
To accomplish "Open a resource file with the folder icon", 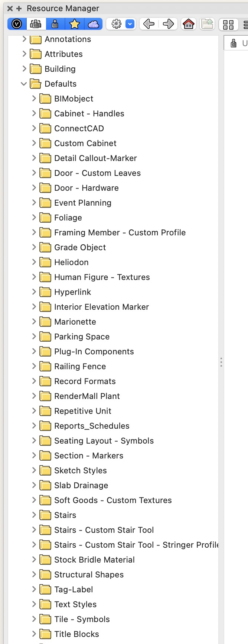I will pyautogui.click(x=207, y=24).
